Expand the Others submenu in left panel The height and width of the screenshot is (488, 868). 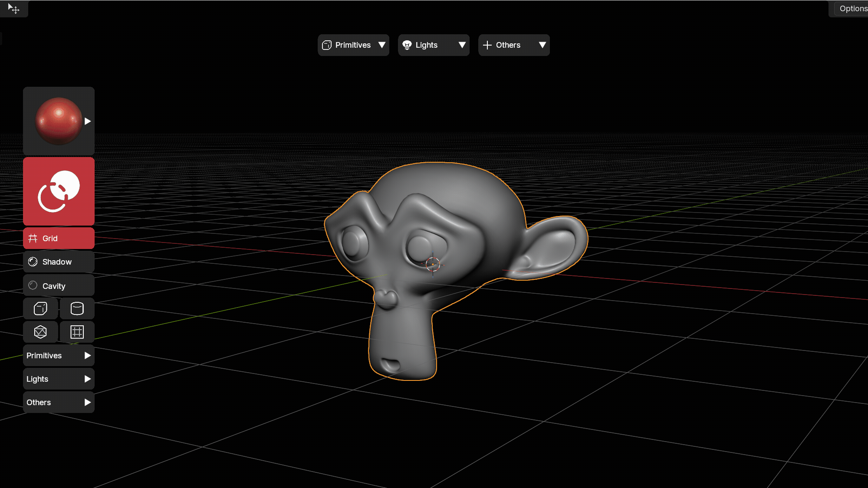59,402
